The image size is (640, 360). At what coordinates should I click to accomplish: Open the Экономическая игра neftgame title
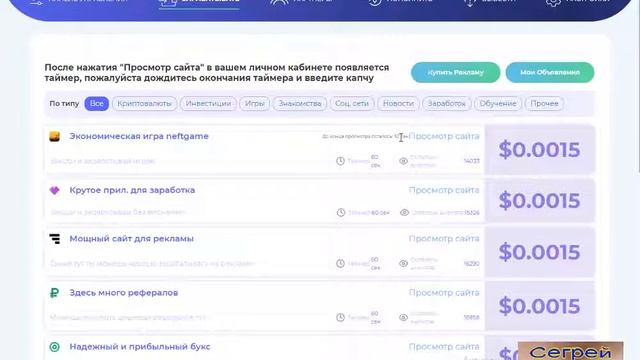tap(139, 136)
